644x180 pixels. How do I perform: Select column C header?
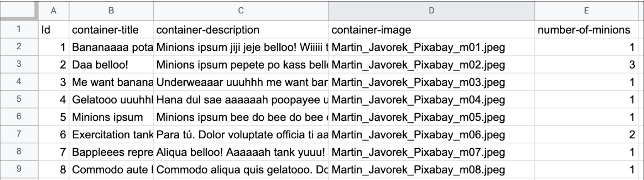pos(241,11)
